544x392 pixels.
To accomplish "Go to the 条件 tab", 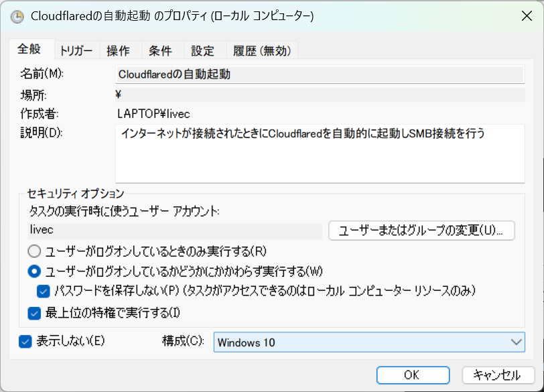I will pos(160,51).
